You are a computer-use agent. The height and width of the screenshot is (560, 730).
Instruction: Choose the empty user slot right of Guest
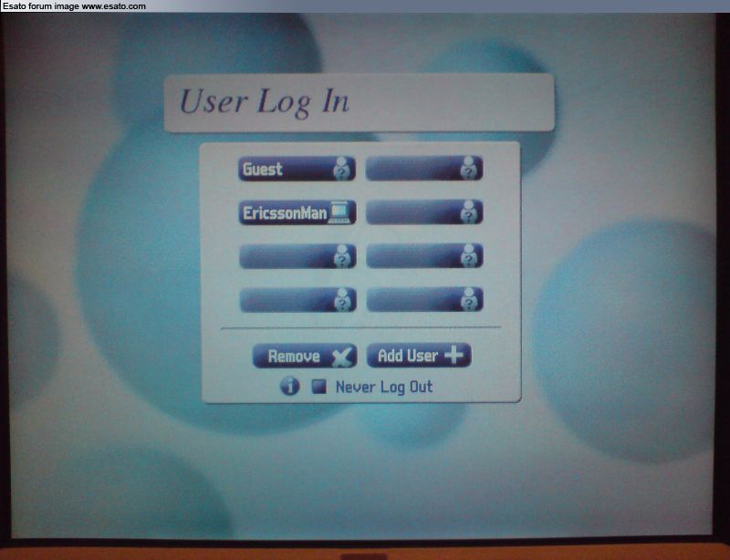coord(424,168)
